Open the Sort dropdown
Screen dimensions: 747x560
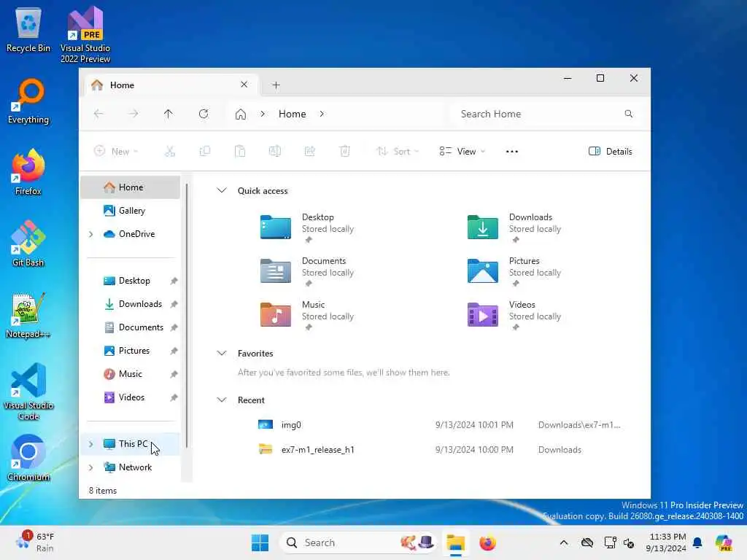coord(398,152)
